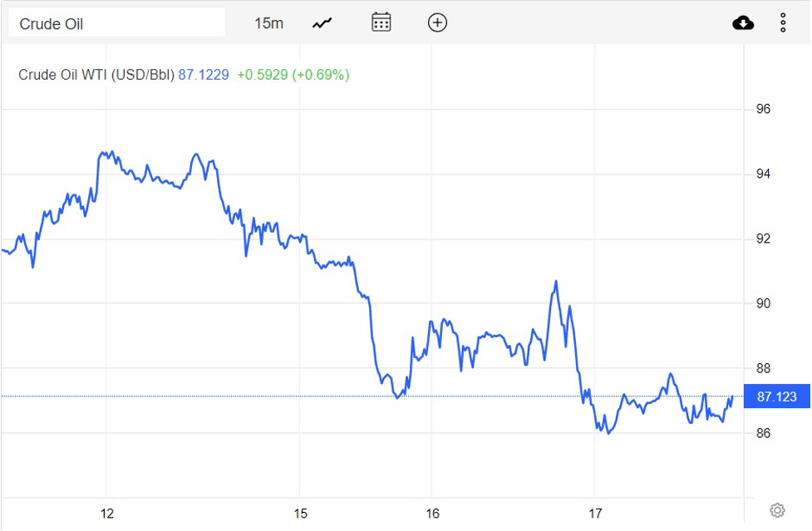812x531 pixels.
Task: Click the blue 87.123 current price tag
Action: tap(777, 397)
